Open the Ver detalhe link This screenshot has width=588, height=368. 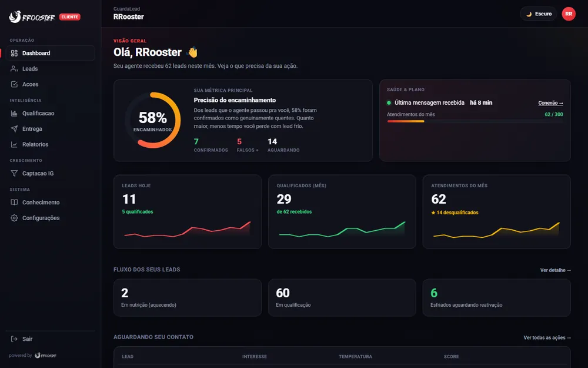point(556,270)
